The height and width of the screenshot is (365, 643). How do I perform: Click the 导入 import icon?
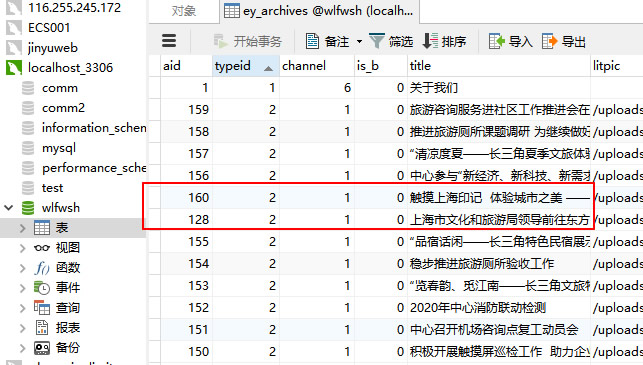(496, 41)
